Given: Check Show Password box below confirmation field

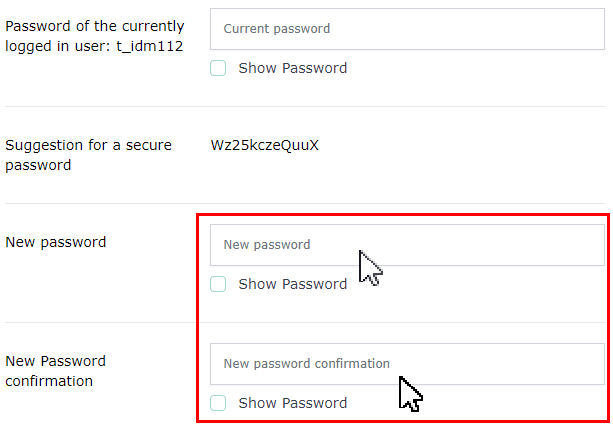Looking at the screenshot, I should (218, 403).
